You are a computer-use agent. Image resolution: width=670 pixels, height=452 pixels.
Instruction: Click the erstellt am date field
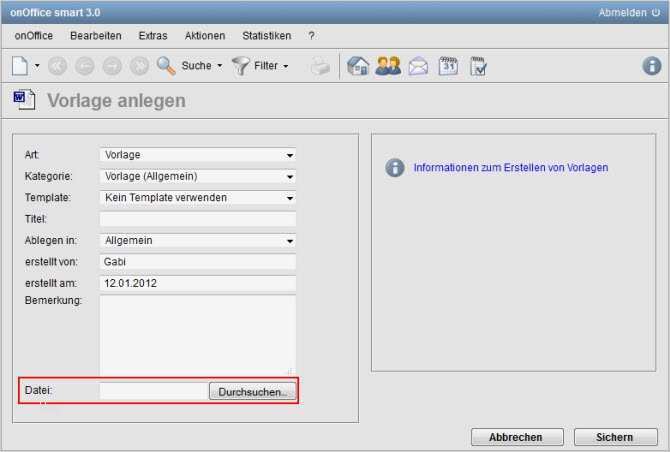pyautogui.click(x=198, y=283)
